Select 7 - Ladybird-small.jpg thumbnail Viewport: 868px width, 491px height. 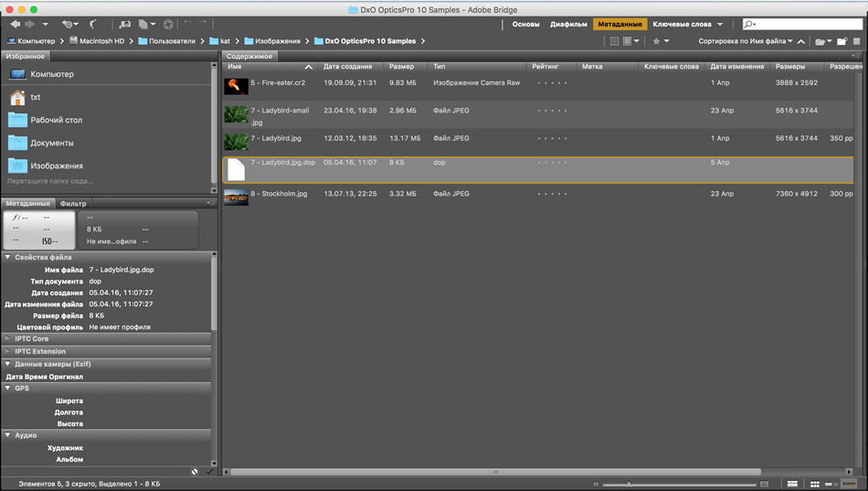click(x=236, y=114)
